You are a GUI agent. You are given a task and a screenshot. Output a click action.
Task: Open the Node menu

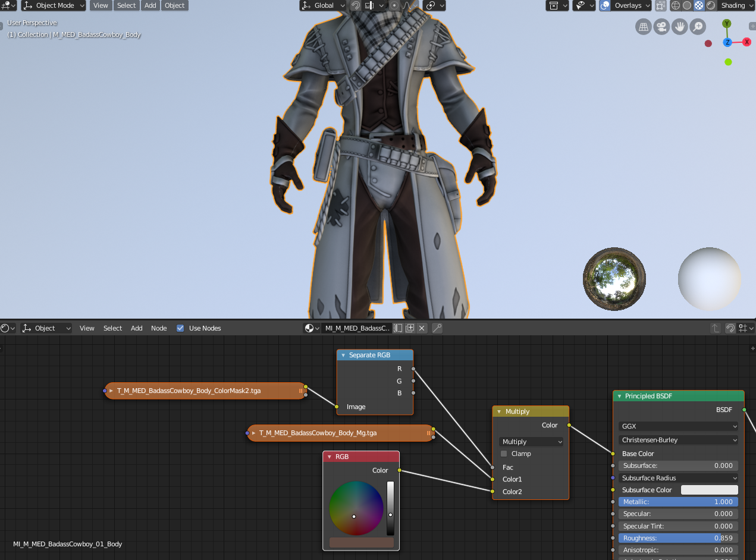point(159,328)
